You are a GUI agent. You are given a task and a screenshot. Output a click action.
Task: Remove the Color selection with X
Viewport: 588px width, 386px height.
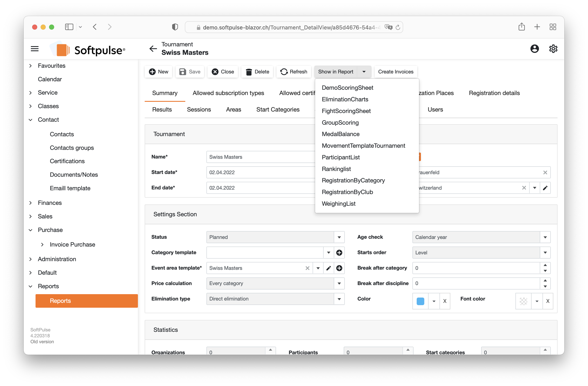(445, 301)
